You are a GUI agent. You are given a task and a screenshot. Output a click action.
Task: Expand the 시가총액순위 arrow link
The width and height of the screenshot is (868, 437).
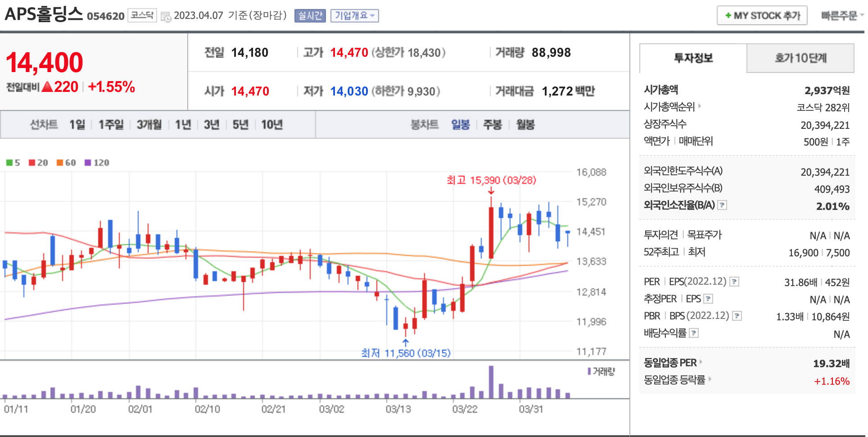coord(700,107)
